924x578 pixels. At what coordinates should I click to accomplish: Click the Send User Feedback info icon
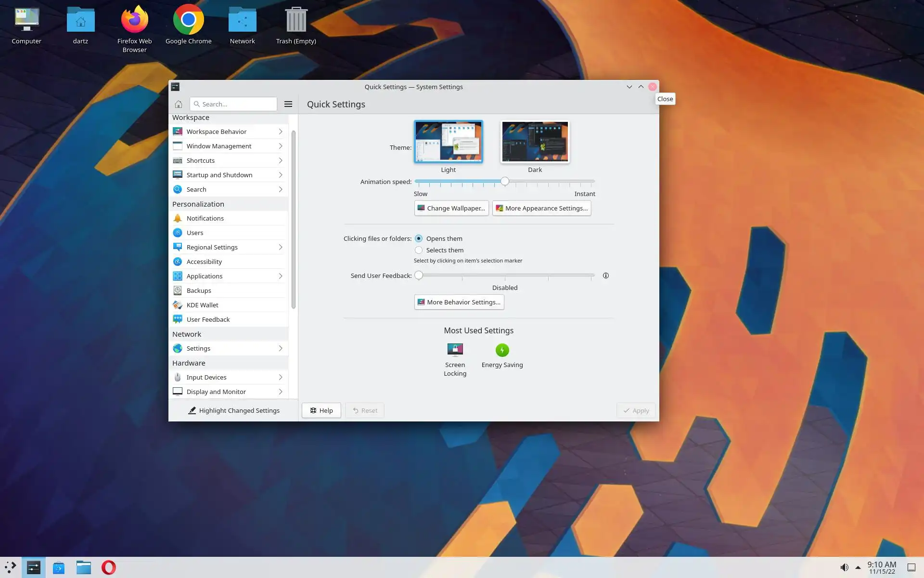click(x=606, y=276)
